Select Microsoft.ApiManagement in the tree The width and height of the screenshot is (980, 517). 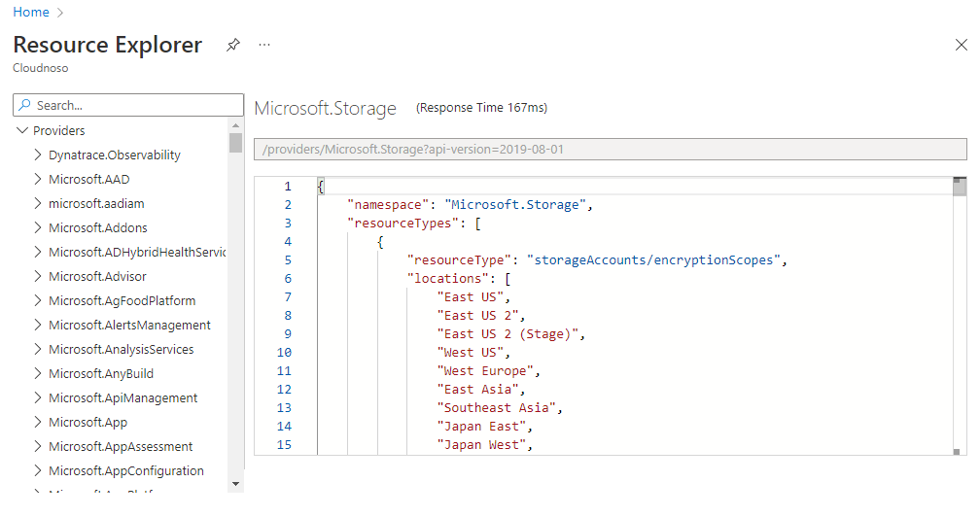coord(122,397)
